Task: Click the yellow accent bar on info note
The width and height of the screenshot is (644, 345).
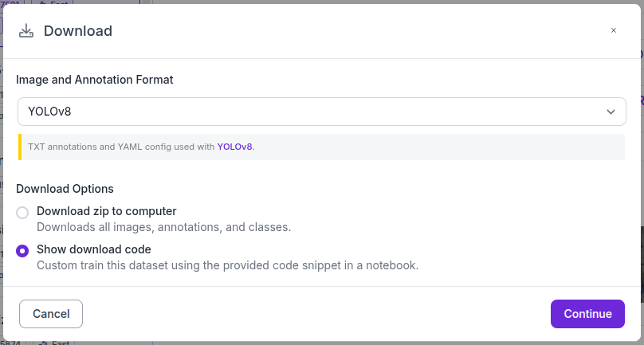Action: tap(20, 147)
